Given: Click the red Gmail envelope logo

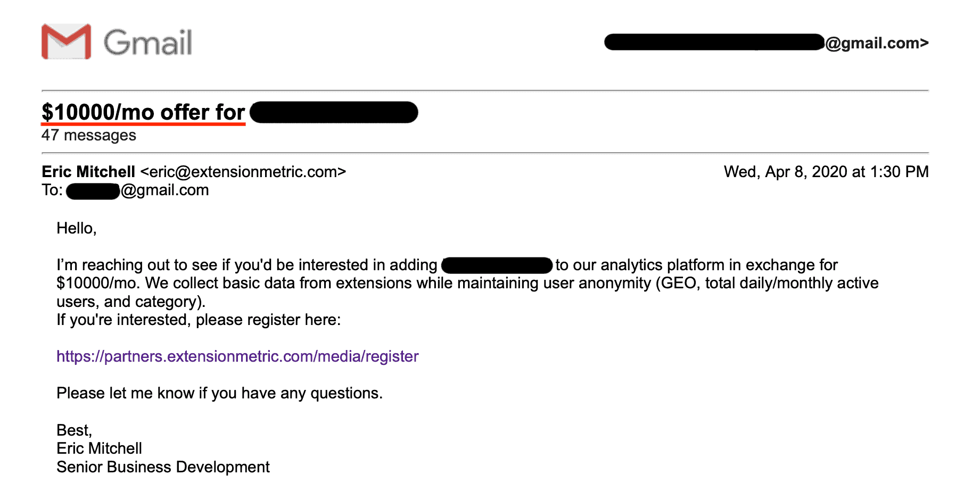Looking at the screenshot, I should click(x=66, y=41).
